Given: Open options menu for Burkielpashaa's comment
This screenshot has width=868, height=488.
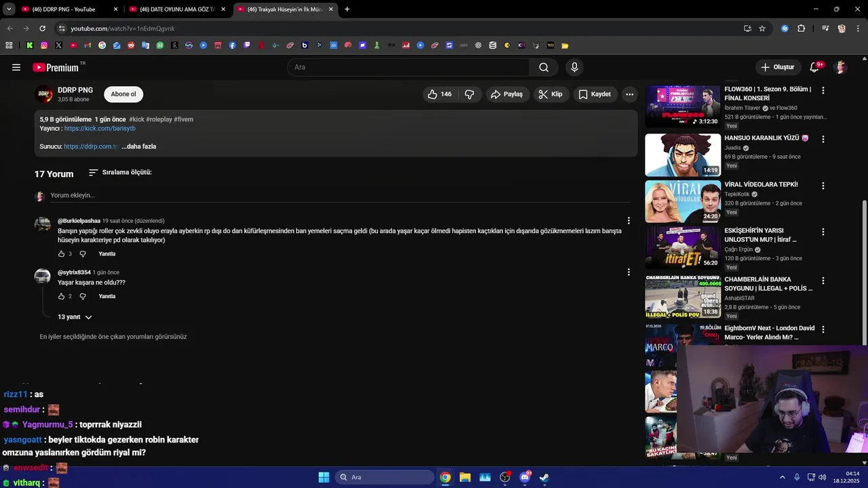Looking at the screenshot, I should pos(629,221).
